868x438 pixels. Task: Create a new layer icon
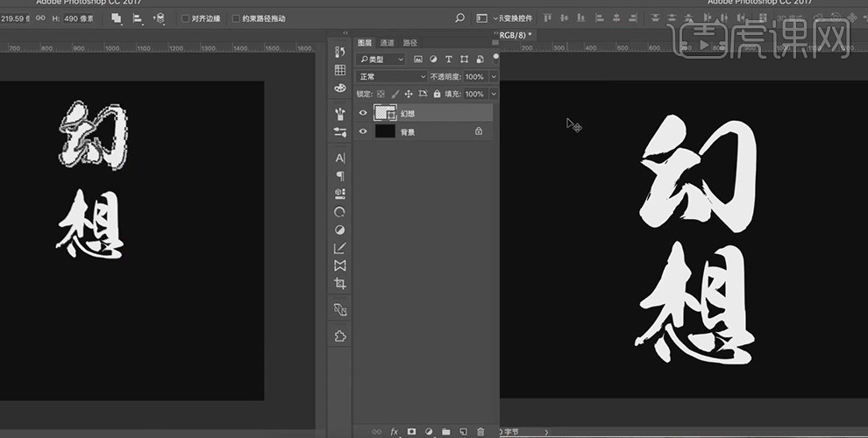[x=463, y=431]
